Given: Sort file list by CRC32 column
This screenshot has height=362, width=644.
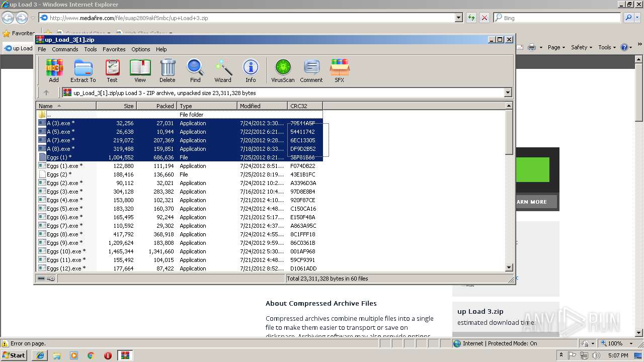Looking at the screenshot, I should pyautogui.click(x=305, y=106).
